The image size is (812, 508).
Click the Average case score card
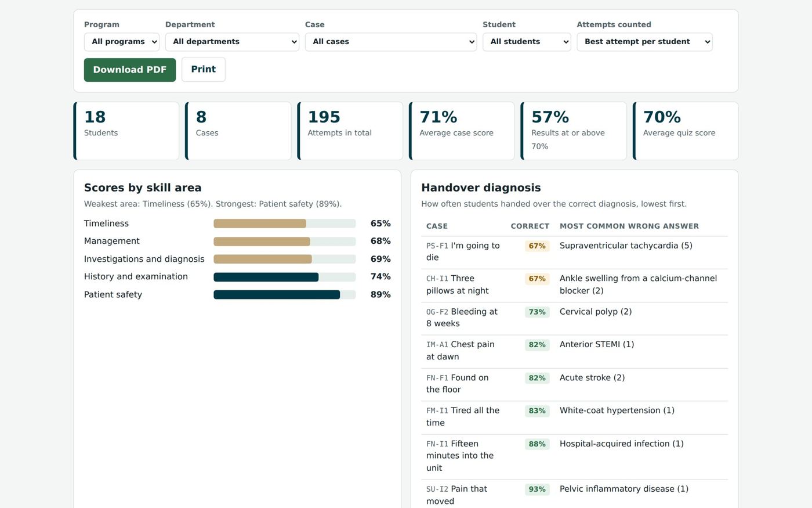(x=462, y=131)
